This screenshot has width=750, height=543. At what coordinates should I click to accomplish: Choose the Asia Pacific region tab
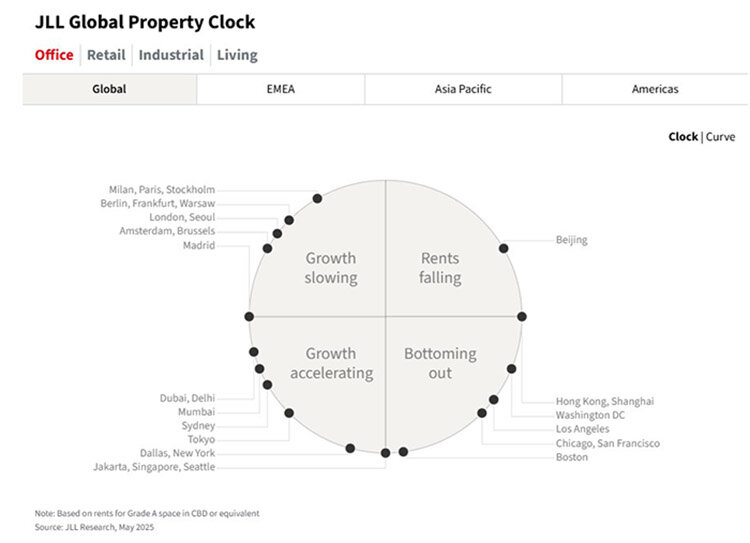(x=463, y=89)
